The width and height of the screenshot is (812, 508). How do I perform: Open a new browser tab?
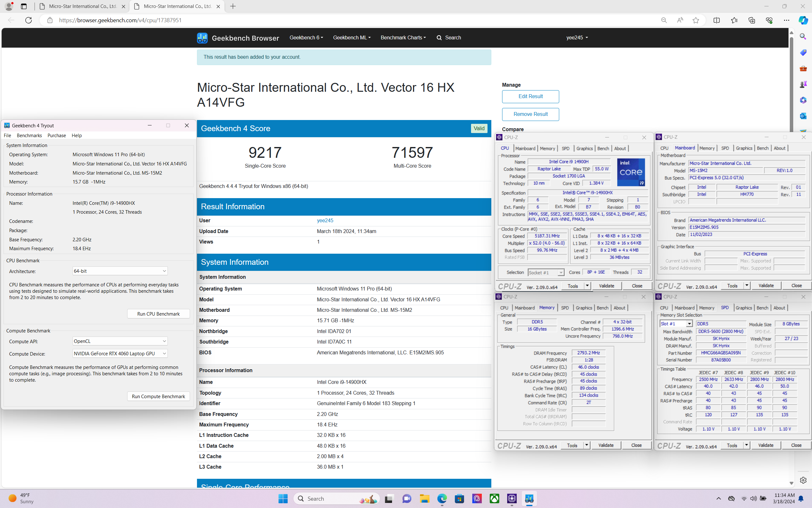coord(233,6)
